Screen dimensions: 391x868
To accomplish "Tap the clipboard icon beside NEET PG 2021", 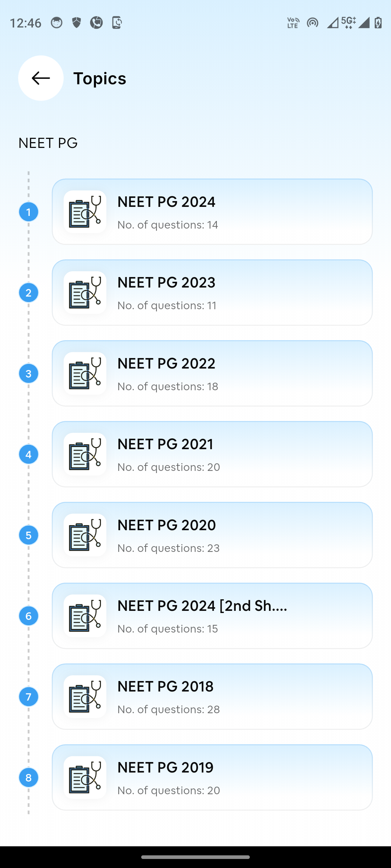I will (85, 454).
